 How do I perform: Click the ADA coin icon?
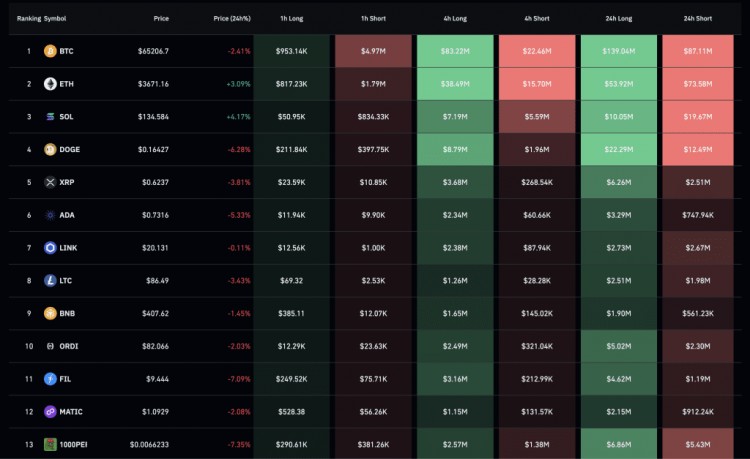[50, 215]
